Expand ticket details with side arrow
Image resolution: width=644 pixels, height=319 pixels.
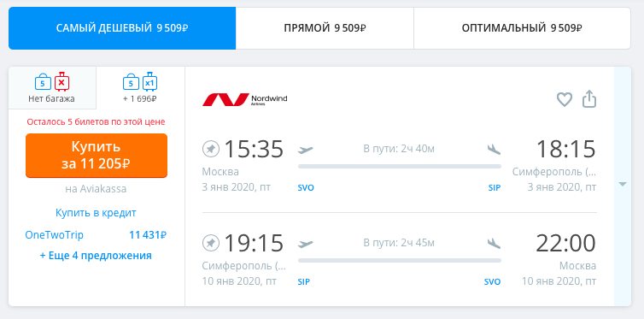coord(623,185)
